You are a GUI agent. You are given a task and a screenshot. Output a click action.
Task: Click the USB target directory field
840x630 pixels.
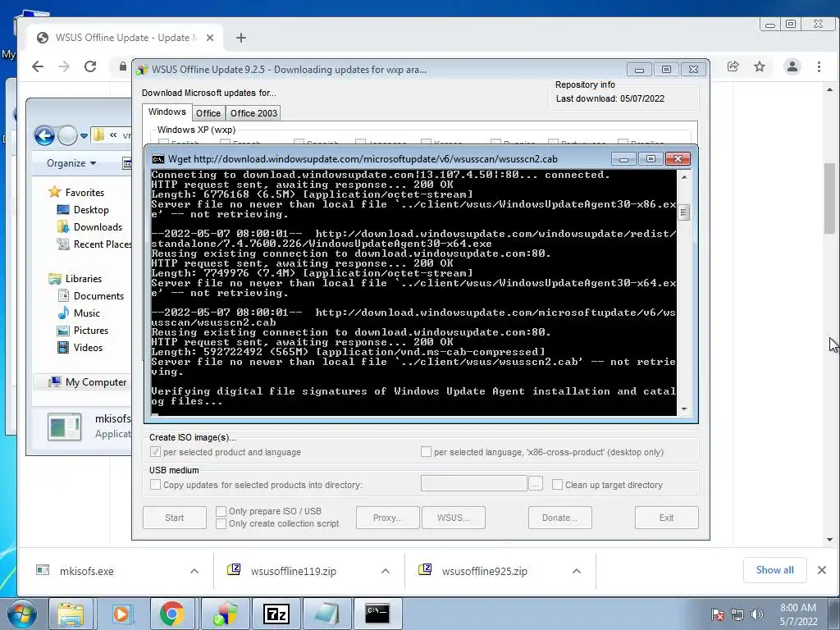(x=473, y=483)
